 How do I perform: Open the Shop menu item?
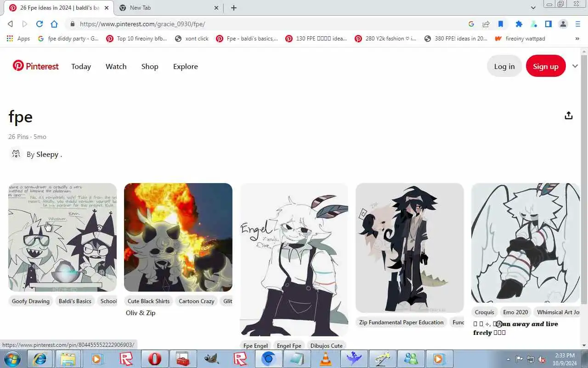[x=150, y=67]
